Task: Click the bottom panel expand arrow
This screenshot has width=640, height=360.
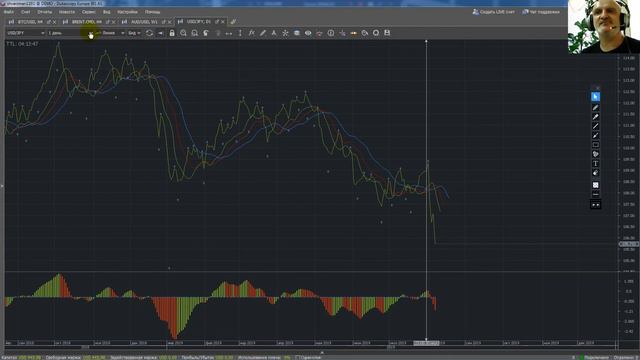Action: pyautogui.click(x=322, y=352)
